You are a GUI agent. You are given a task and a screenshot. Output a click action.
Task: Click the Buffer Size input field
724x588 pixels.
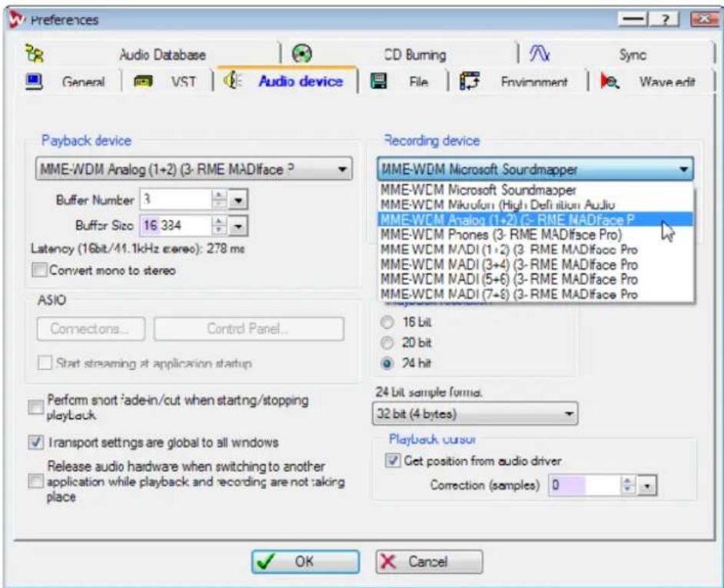pyautogui.click(x=176, y=225)
